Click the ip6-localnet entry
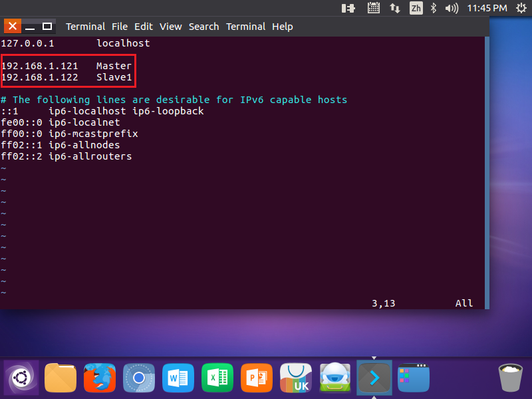The width and height of the screenshot is (532, 399). pyautogui.click(x=84, y=122)
